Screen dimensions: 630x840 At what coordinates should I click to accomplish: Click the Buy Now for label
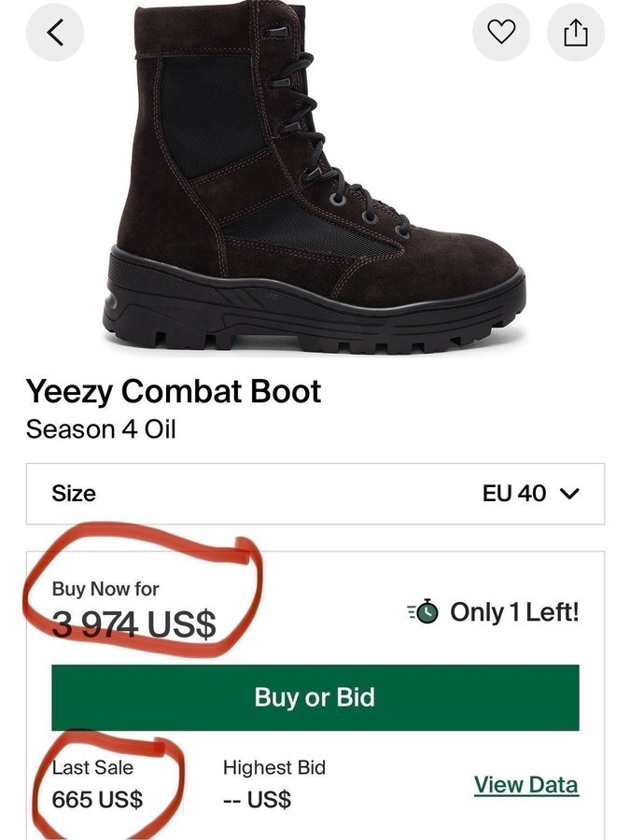105,589
